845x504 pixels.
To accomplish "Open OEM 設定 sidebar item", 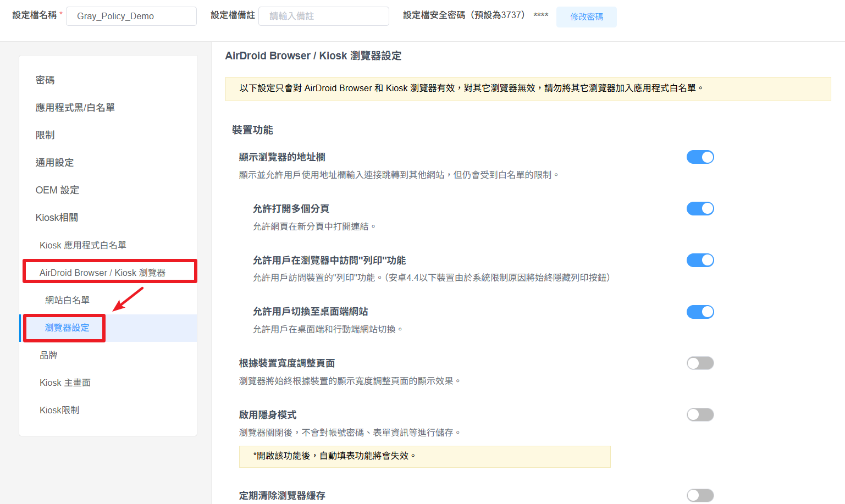I will [57, 190].
